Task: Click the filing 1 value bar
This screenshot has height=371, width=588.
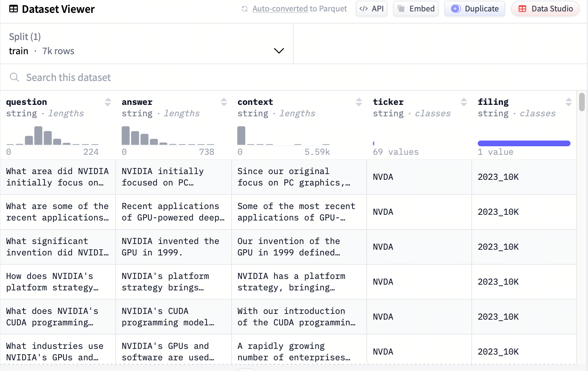Action: point(524,143)
